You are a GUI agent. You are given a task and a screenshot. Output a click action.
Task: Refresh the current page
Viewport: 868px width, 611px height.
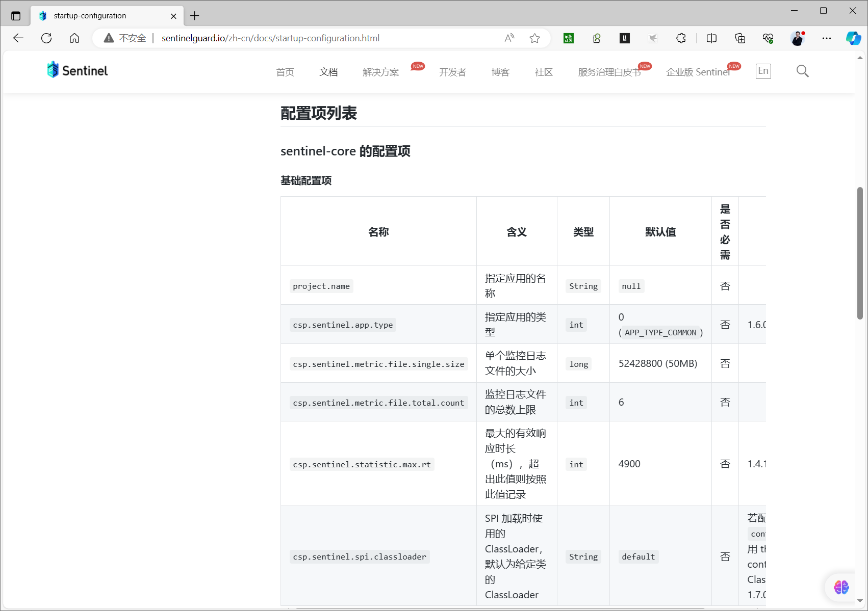pyautogui.click(x=46, y=38)
